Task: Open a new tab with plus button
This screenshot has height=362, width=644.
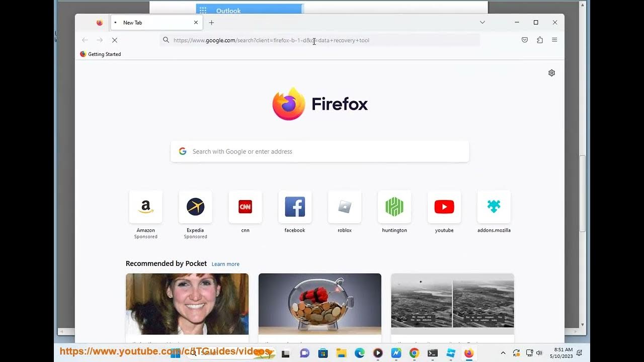Action: point(211,23)
